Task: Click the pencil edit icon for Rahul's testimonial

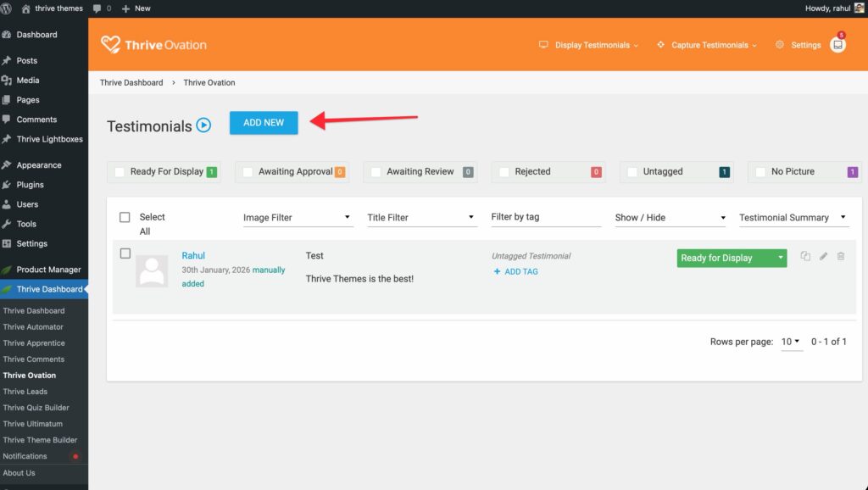Action: point(823,256)
